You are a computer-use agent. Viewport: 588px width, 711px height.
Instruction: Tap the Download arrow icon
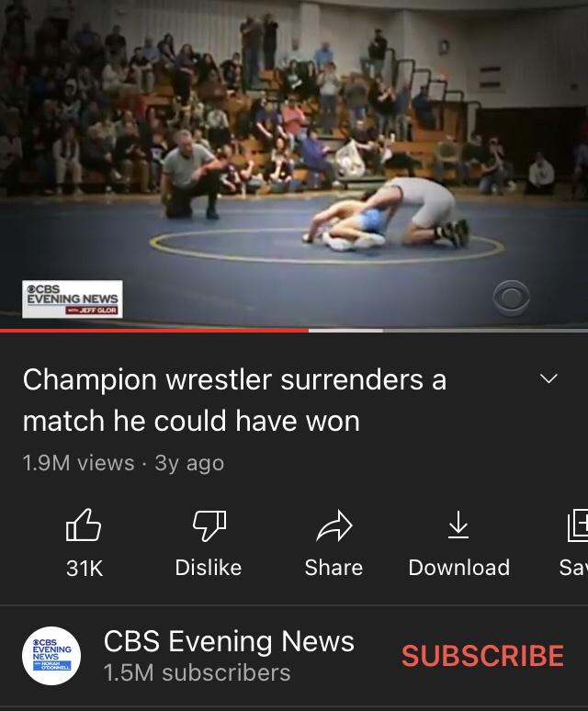[x=458, y=525]
